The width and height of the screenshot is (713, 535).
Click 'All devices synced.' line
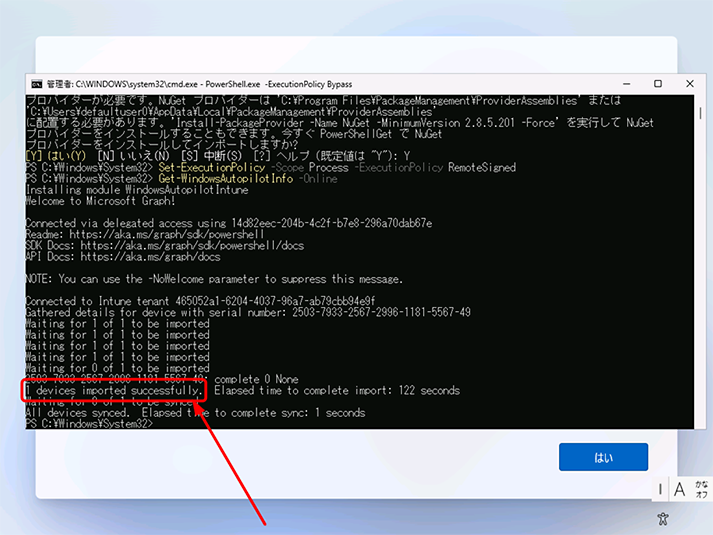point(196,413)
